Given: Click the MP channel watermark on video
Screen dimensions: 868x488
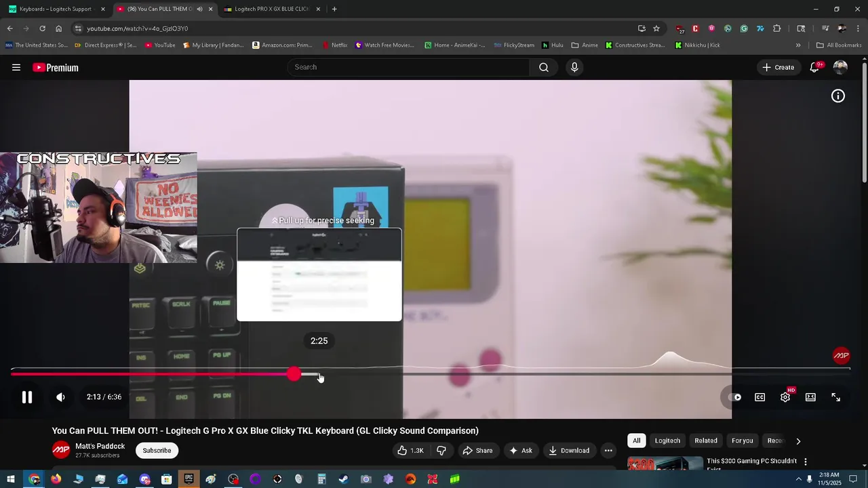Looking at the screenshot, I should 841,355.
